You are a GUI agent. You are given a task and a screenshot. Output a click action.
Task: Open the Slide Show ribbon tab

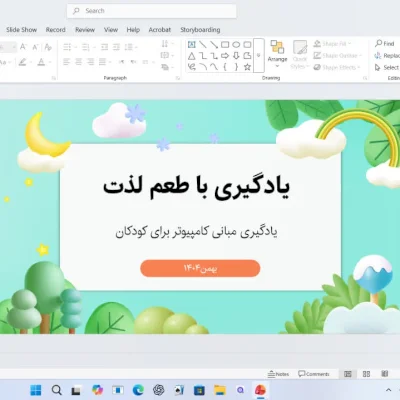21,30
